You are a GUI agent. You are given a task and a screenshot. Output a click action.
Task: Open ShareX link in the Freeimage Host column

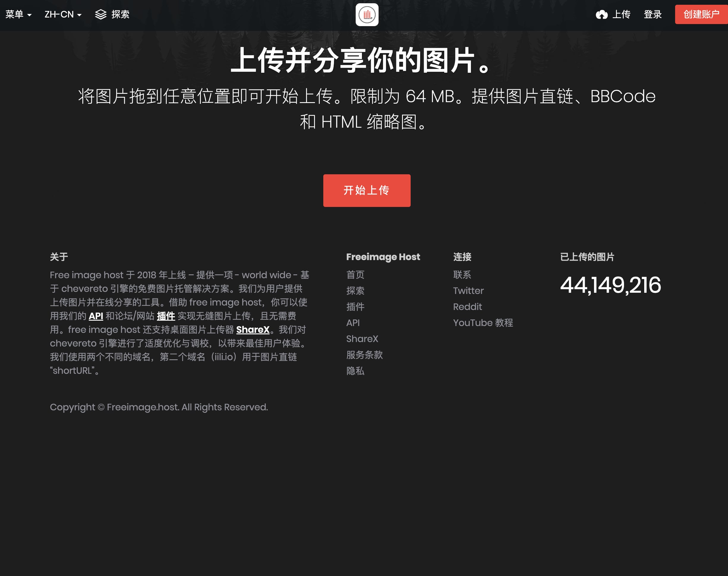click(362, 338)
